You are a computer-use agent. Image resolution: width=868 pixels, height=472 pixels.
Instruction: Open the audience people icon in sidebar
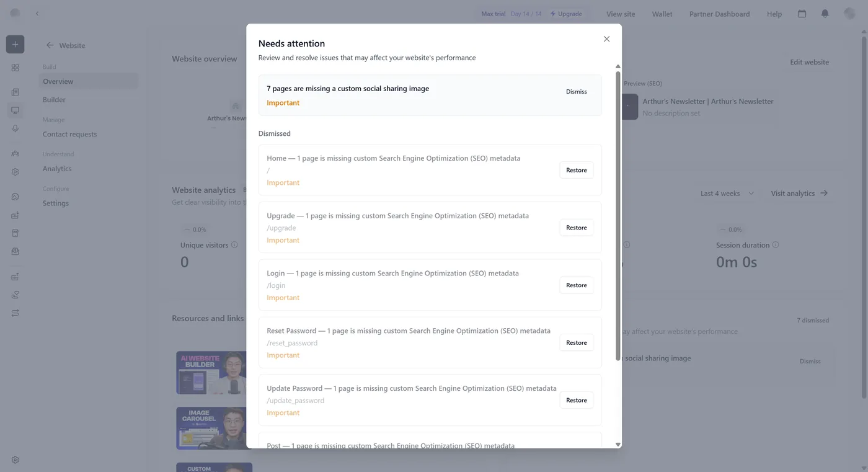(15, 153)
